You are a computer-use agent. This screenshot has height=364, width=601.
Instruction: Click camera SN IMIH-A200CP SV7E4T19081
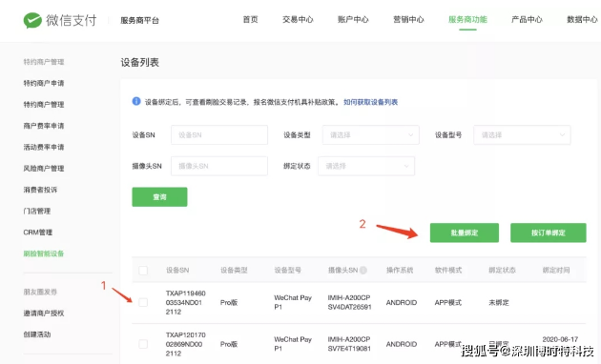(x=349, y=344)
